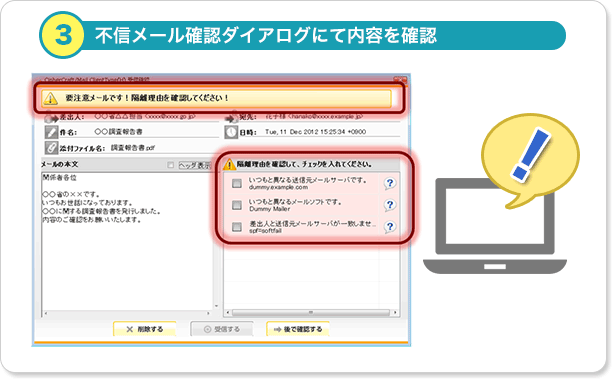Viewport: 614px width, 381px height.
Task: Select the attachment name 調査報告書.pdf
Action: (133, 148)
